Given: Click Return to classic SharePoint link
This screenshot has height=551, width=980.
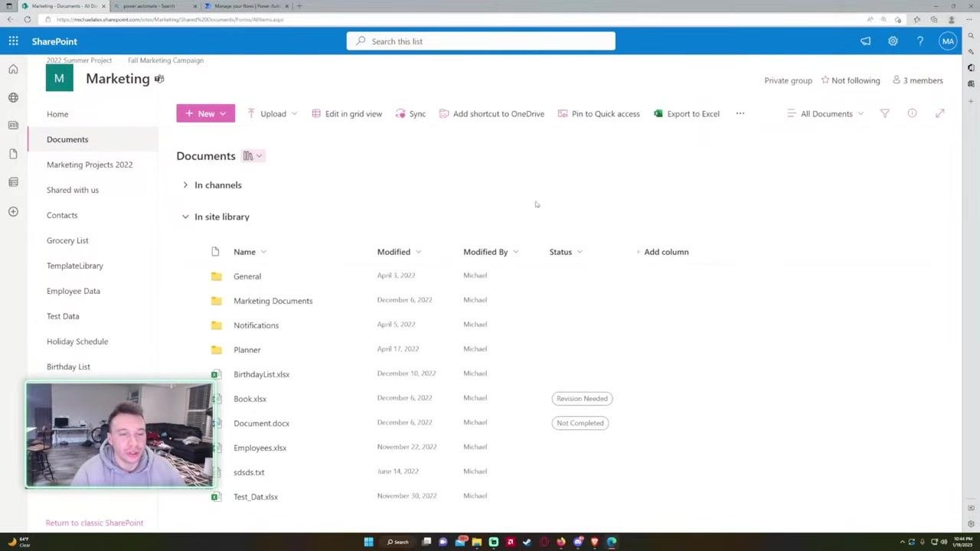Looking at the screenshot, I should pyautogui.click(x=94, y=523).
